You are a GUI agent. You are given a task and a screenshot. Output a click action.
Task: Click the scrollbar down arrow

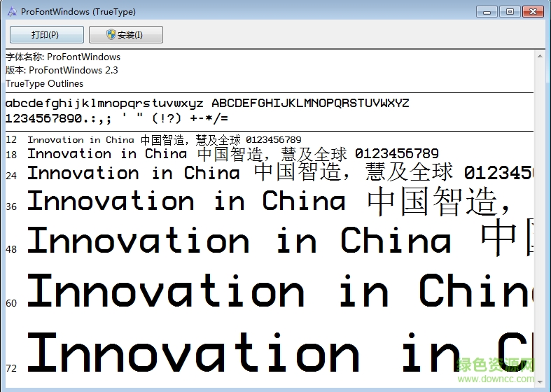540,381
